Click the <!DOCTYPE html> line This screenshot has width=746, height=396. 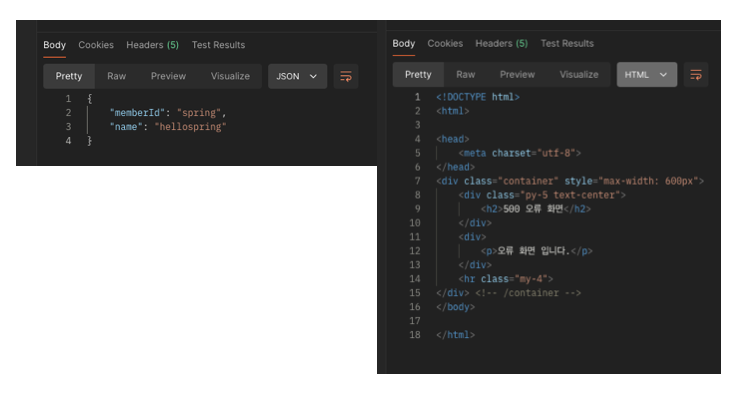(478, 97)
